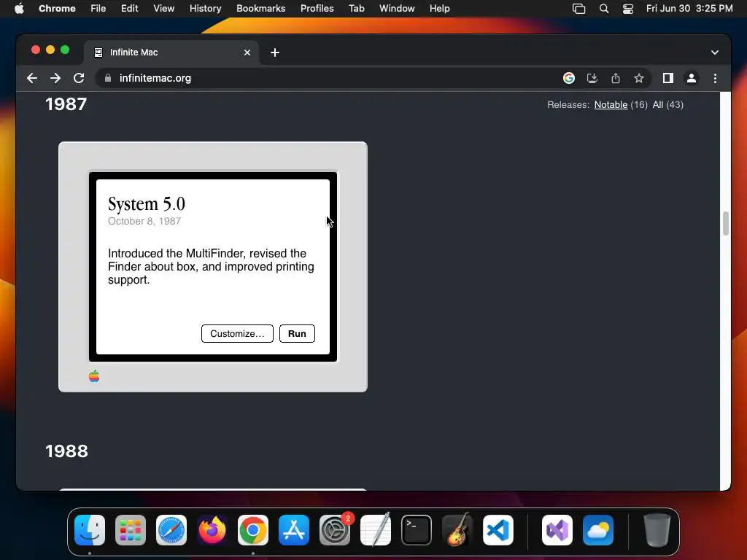
Task: Open the Help menu
Action: [x=439, y=9]
